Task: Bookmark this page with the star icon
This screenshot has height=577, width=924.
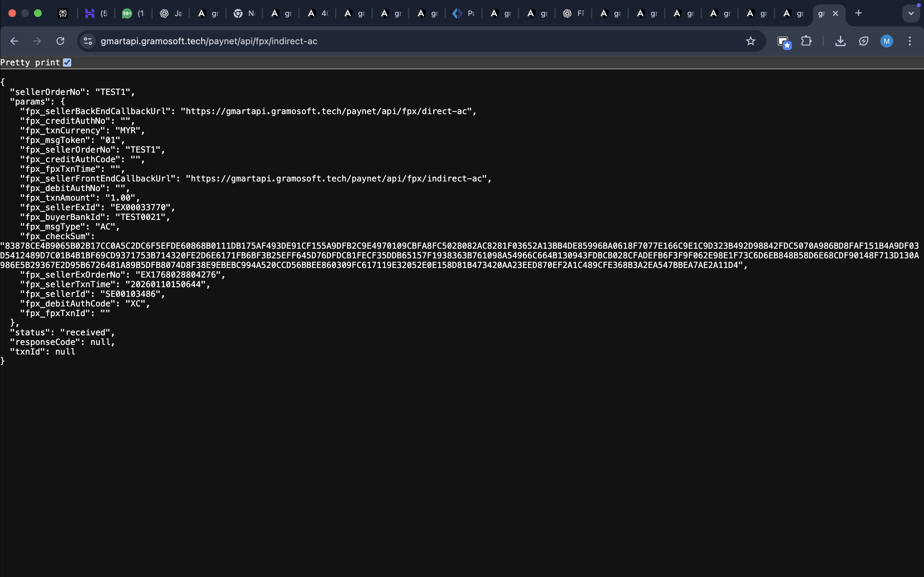Action: [x=751, y=41]
